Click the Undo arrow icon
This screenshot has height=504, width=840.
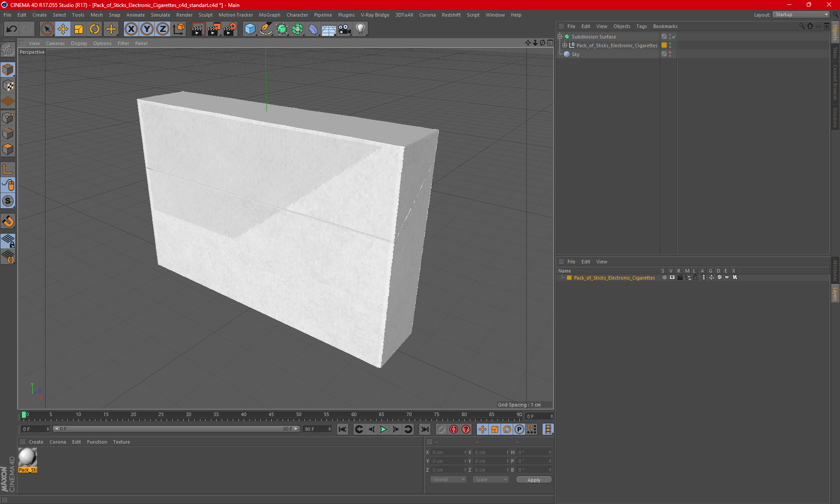click(x=12, y=29)
